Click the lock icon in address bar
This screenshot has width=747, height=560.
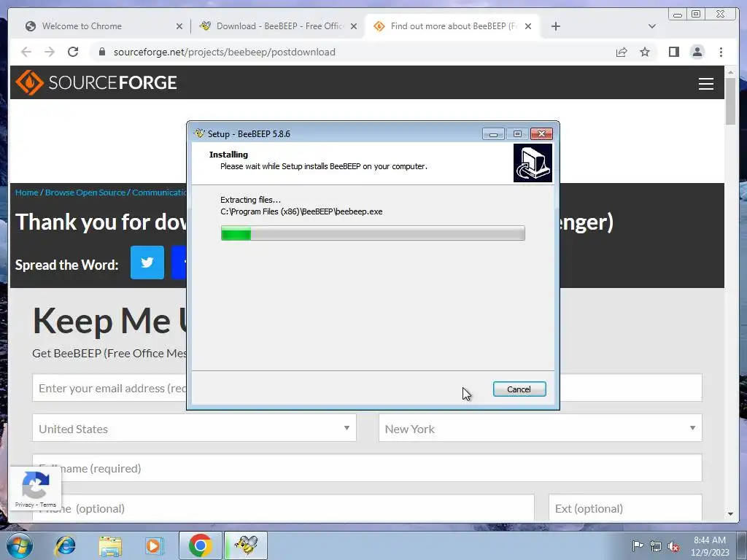(102, 52)
